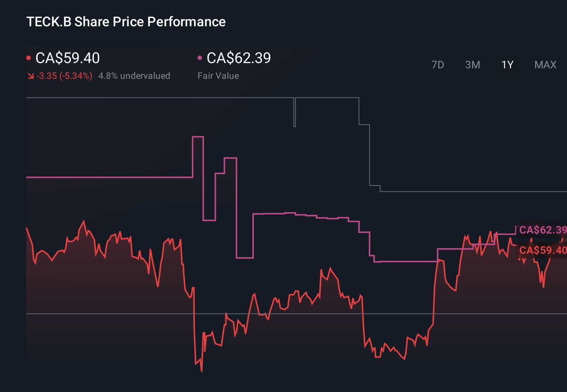Expand the MAX time range view
Screen dimensions: 567x392
point(545,65)
